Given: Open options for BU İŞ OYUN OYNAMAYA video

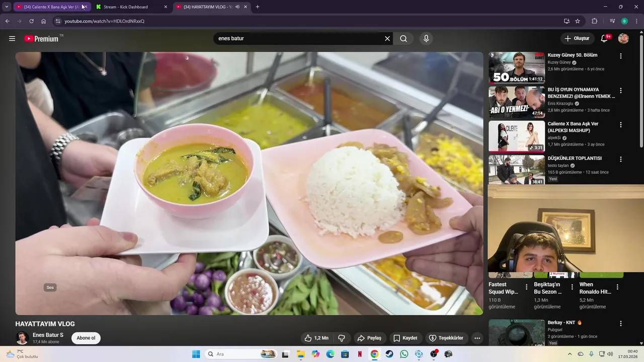Looking at the screenshot, I should coord(620,90).
